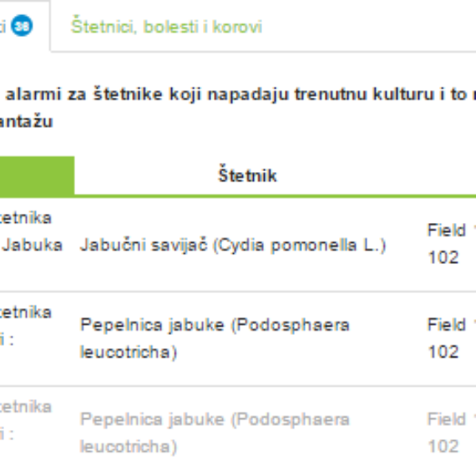476x476 pixels.
Task: Click the second row's štetnika label cell
Action: coord(26,312)
